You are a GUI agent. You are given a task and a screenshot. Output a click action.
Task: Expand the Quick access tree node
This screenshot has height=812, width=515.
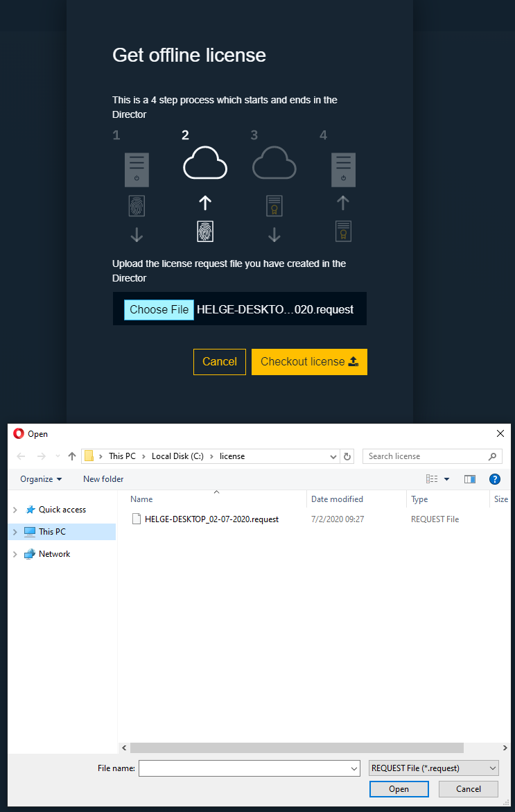point(15,510)
